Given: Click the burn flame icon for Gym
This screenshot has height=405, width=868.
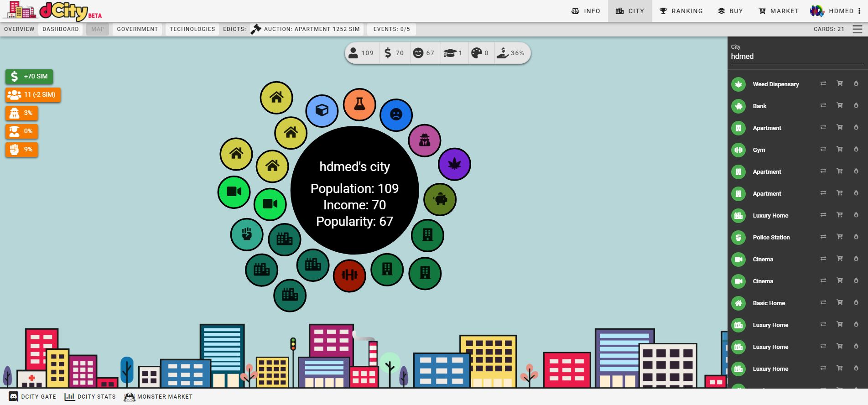Looking at the screenshot, I should point(856,149).
